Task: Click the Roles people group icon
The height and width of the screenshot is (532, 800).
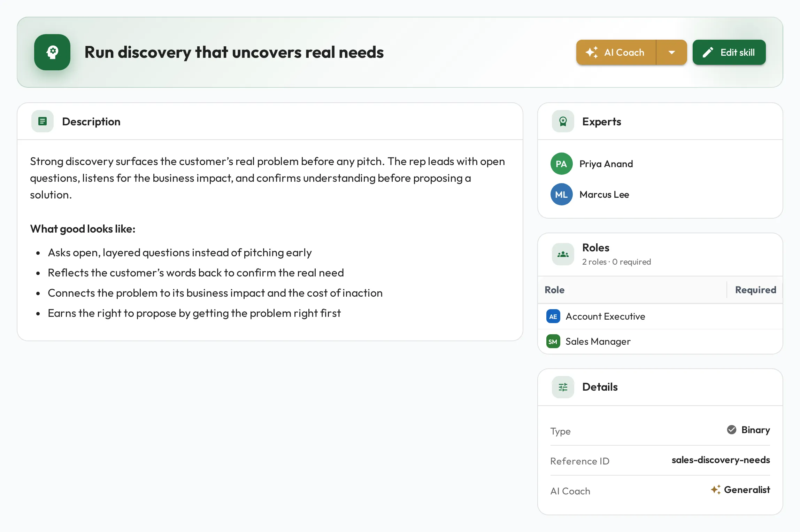Action: [x=563, y=254]
